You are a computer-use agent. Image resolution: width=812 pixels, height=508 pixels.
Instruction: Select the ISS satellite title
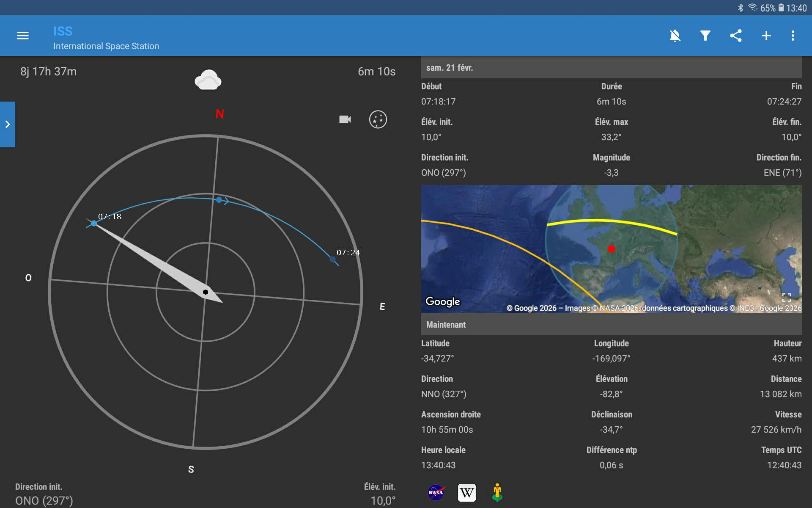point(63,31)
